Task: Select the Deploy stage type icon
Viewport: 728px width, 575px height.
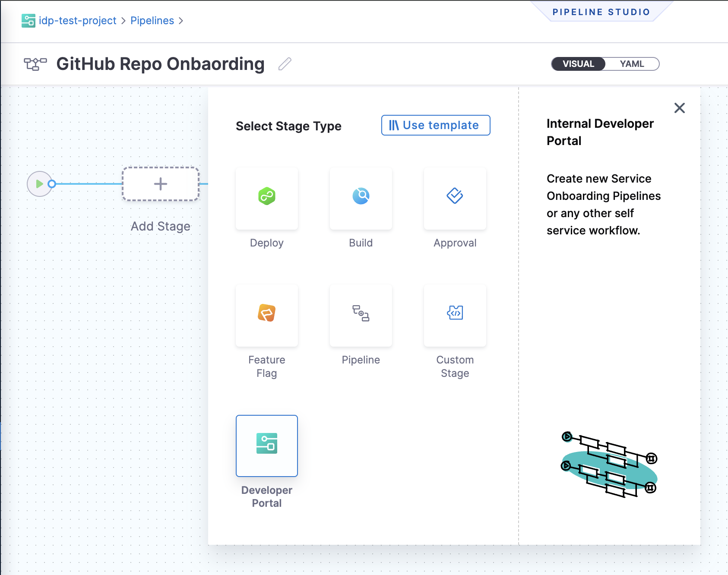Action: point(266,197)
